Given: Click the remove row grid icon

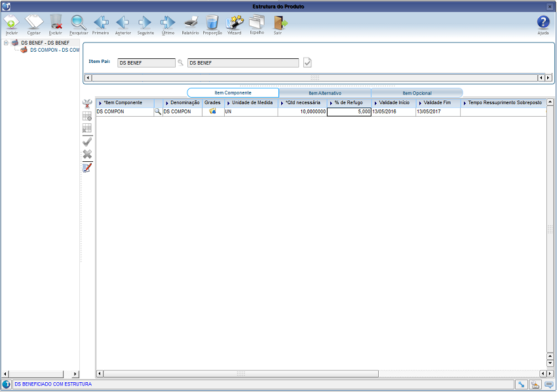Looking at the screenshot, I should click(87, 128).
